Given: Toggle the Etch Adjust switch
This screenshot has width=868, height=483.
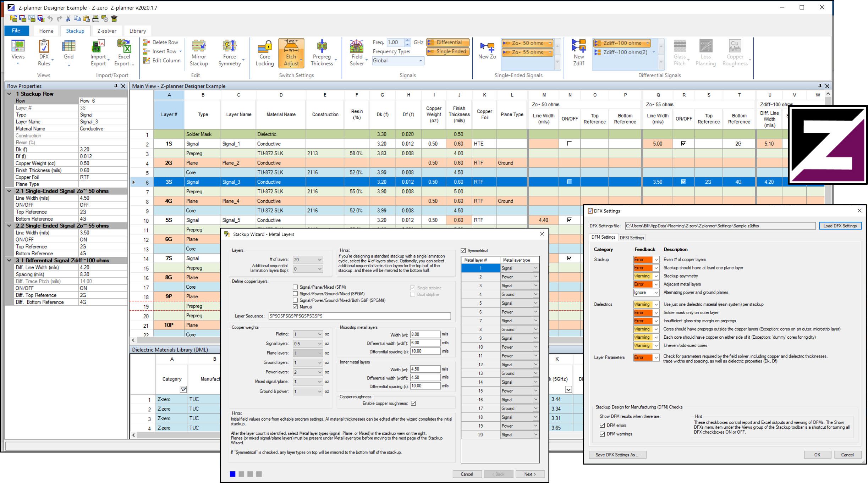Looking at the screenshot, I should point(291,52).
